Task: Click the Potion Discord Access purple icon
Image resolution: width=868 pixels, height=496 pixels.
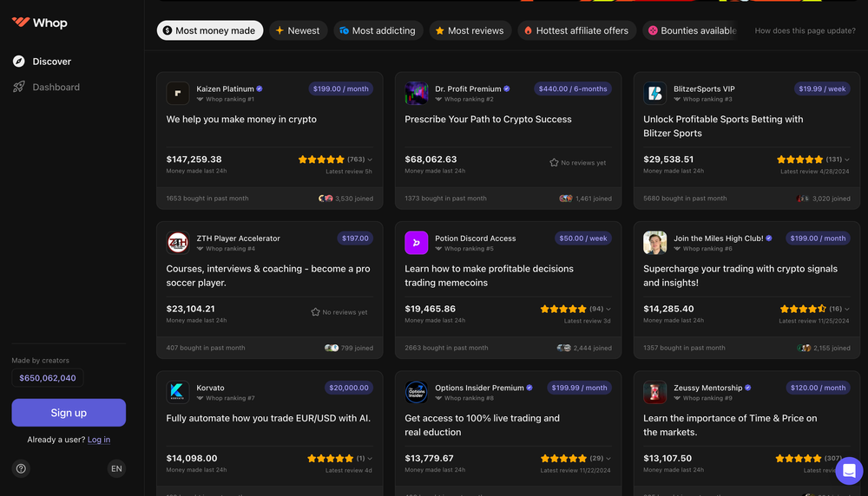Action: click(417, 243)
